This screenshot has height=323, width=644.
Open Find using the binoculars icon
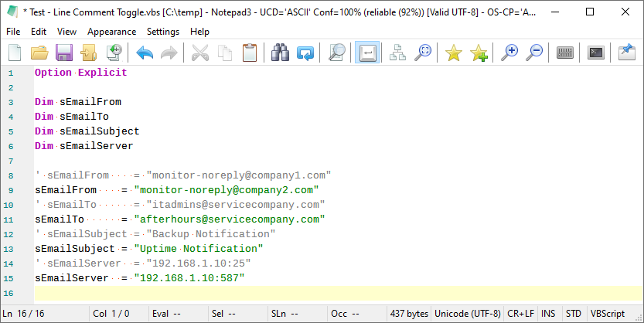coord(280,53)
